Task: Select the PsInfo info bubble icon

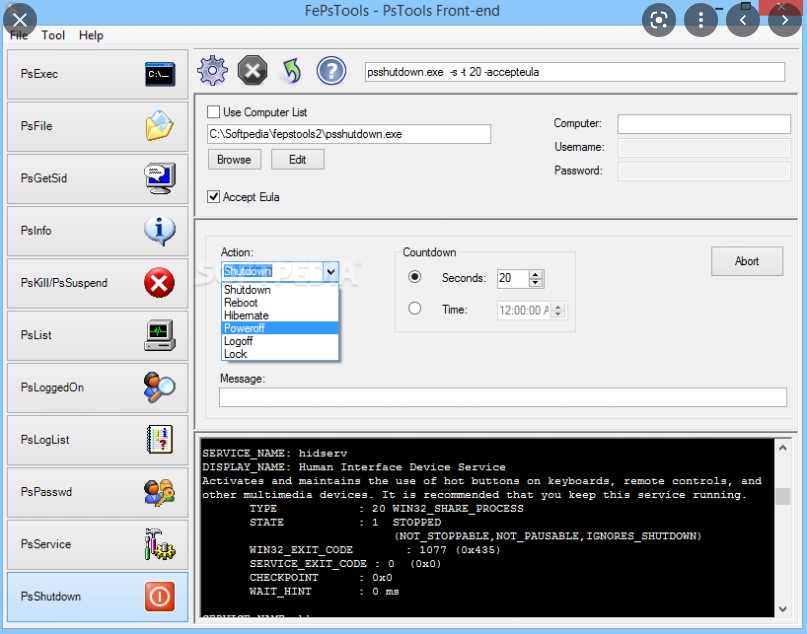Action: (x=160, y=230)
